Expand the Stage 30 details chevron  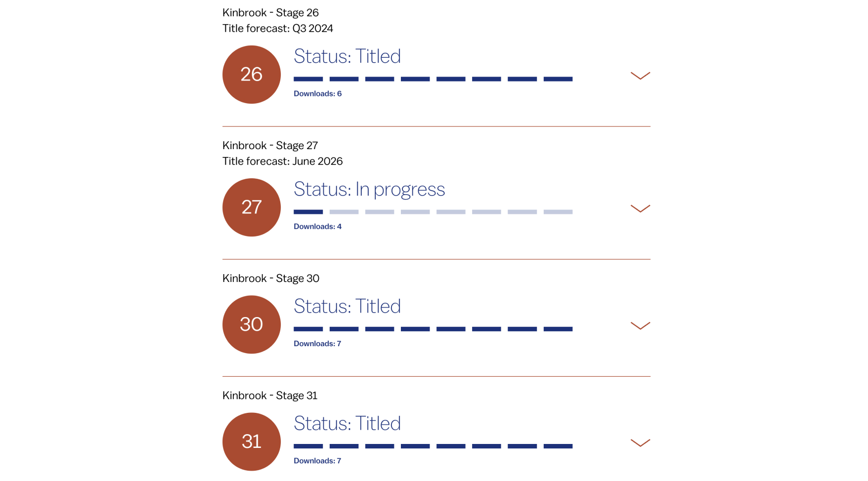tap(640, 325)
